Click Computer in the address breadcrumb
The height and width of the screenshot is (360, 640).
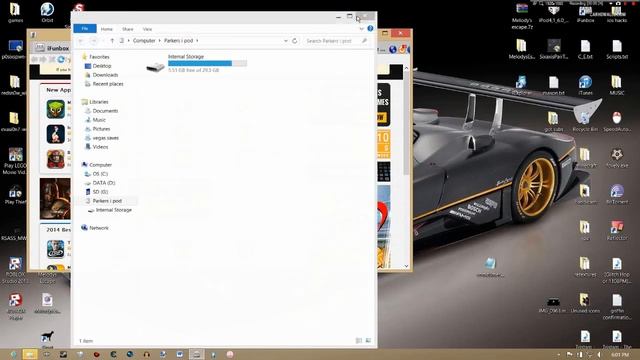tap(144, 41)
